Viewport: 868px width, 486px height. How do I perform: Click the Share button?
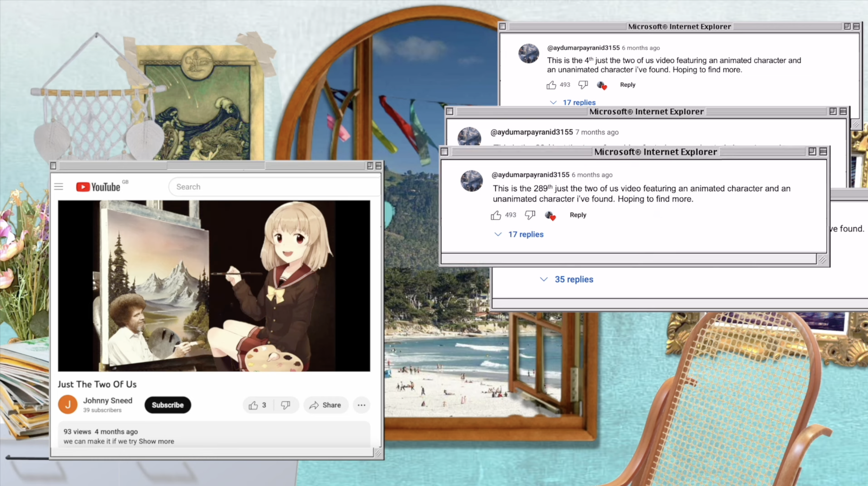[x=325, y=405]
